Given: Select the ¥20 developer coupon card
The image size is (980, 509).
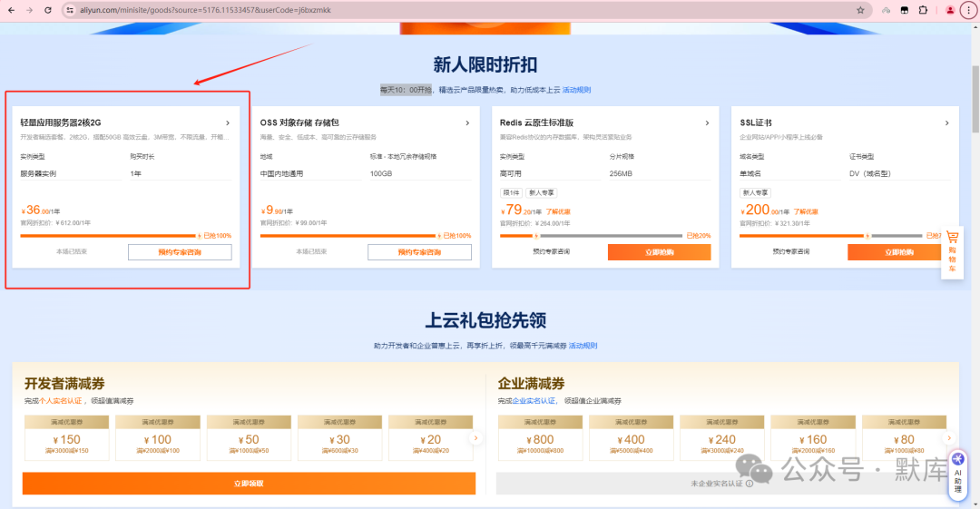Looking at the screenshot, I should (431, 437).
